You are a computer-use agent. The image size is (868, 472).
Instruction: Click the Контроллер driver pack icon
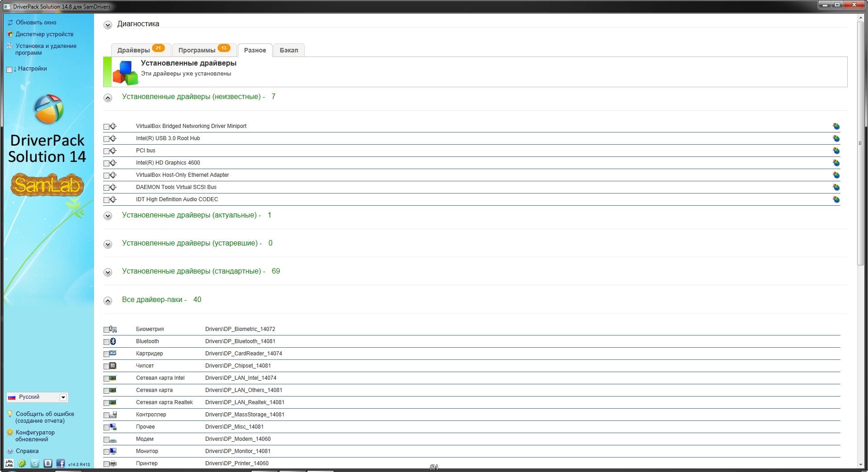tap(113, 415)
